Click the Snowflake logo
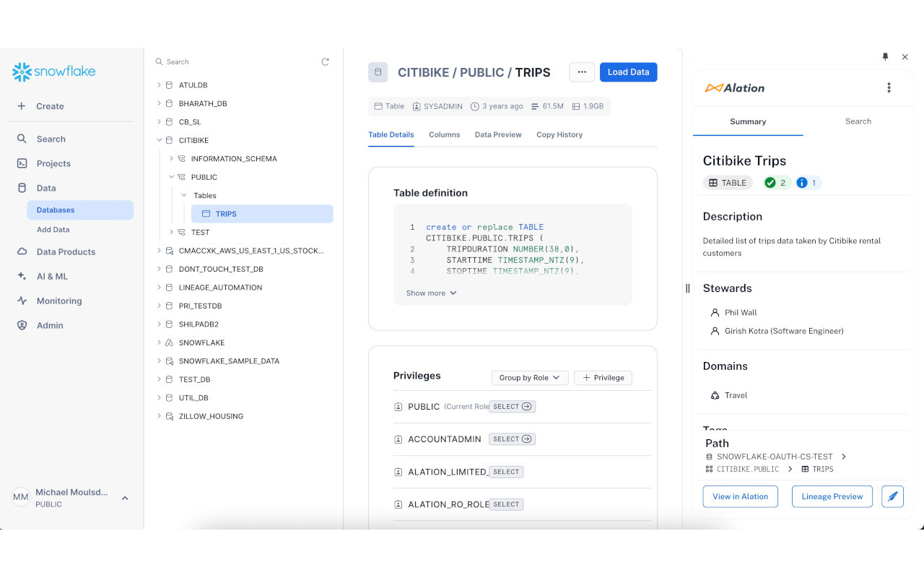Screen dimensions: 924x578 54,72
